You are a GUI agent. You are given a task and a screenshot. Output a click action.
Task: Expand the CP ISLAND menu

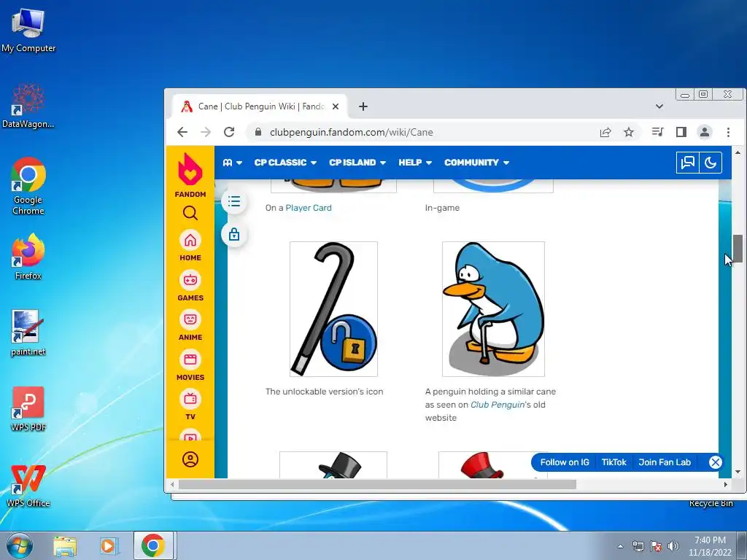point(357,163)
